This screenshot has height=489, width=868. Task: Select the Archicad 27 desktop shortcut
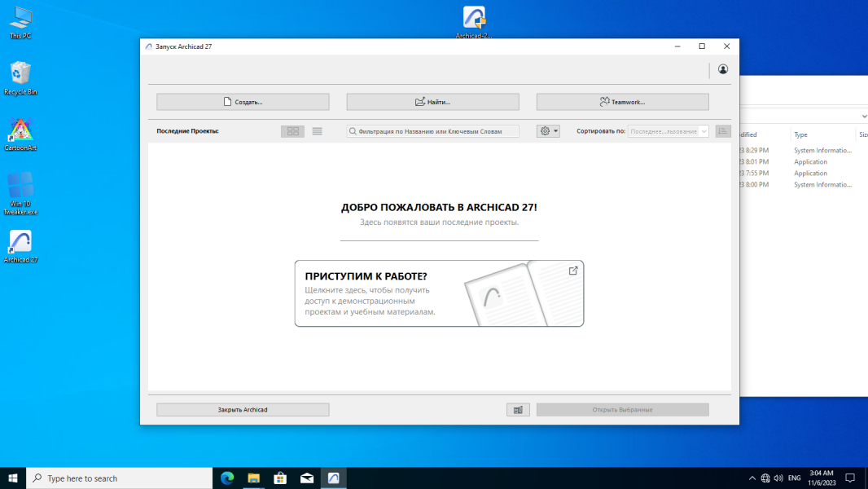(x=20, y=247)
